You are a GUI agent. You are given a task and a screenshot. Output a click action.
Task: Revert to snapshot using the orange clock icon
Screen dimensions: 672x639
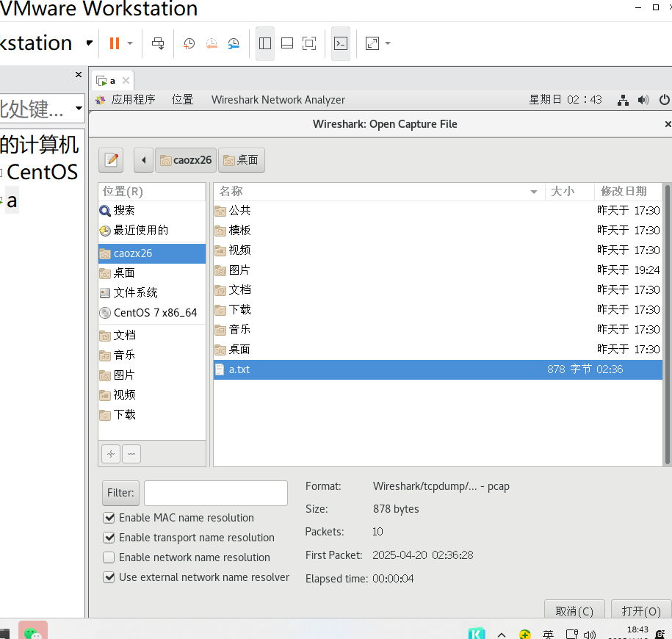[x=212, y=43]
